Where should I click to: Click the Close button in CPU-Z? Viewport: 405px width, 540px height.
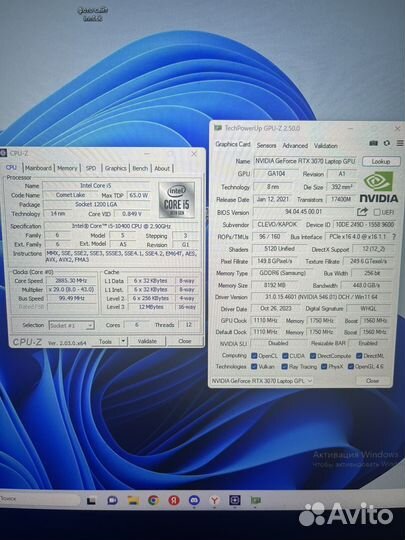coord(185,341)
